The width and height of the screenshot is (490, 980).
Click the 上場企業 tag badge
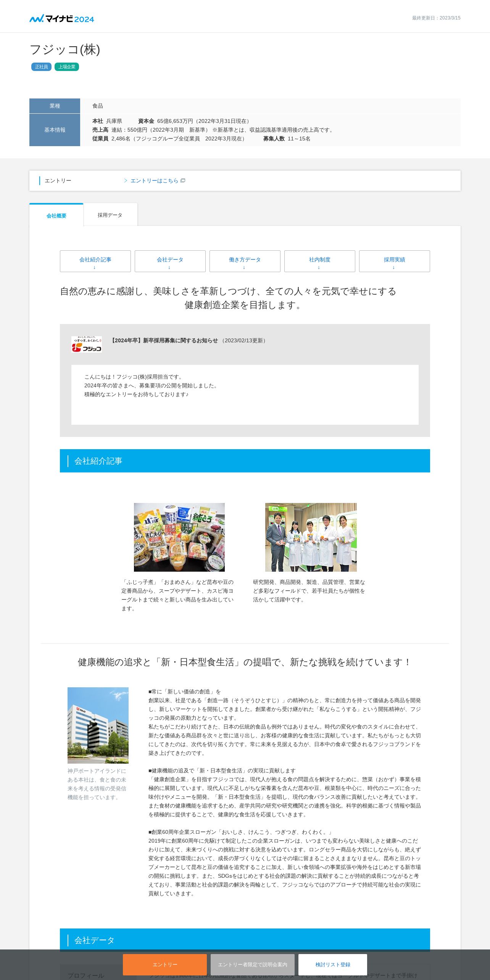coord(67,67)
